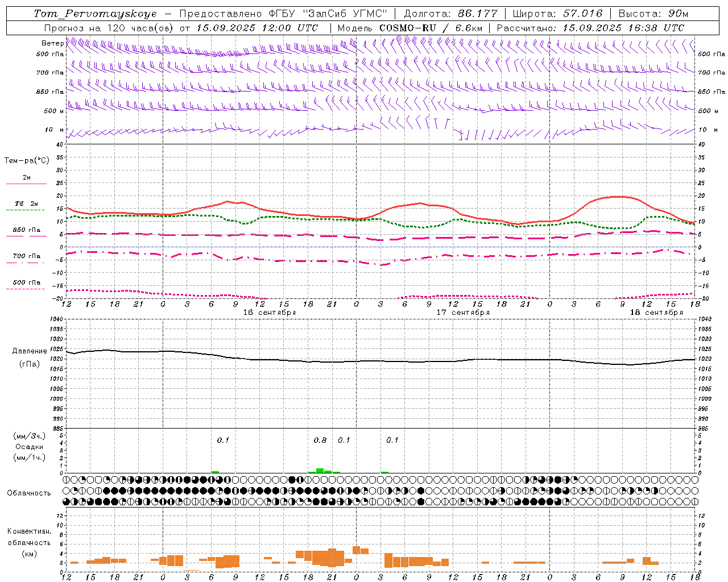Screen dimensions: 728x582
Task: Click the longitude value 86.177
Action: pos(477,14)
